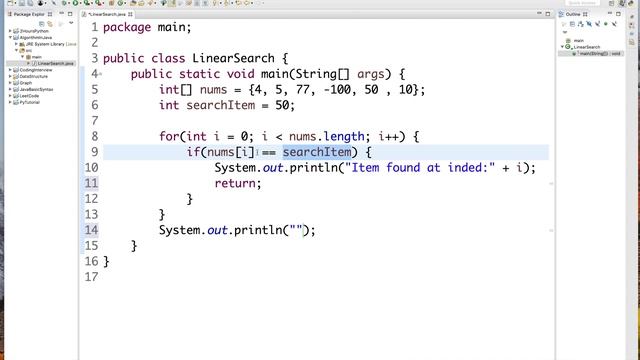This screenshot has height=360, width=640.
Task: Expand the 2HoursPython project
Action: pyautogui.click(x=10, y=31)
